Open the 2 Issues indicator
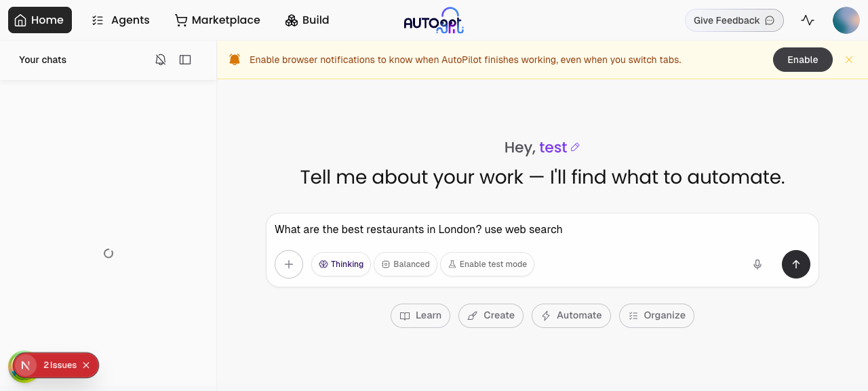The height and width of the screenshot is (391, 868). pyautogui.click(x=60, y=365)
